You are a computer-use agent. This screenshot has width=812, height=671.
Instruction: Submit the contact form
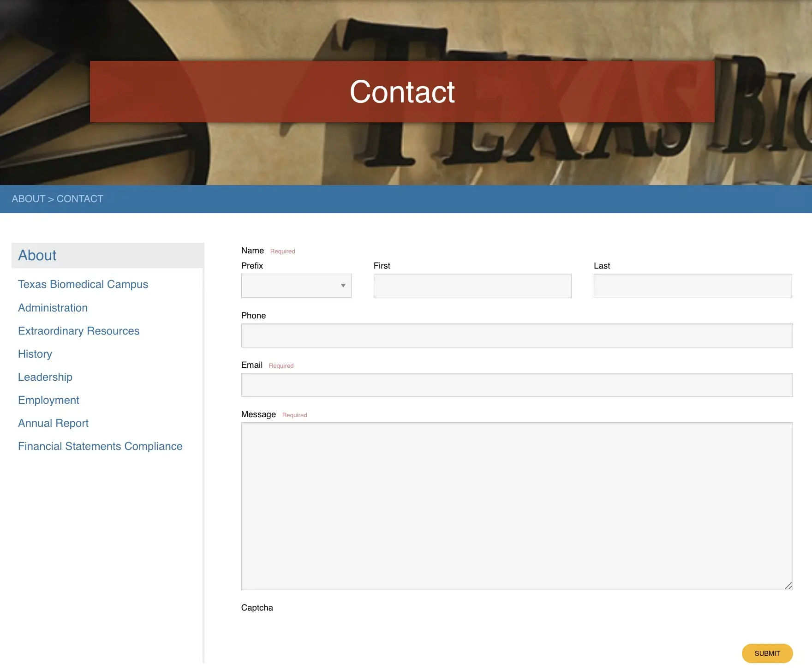pos(767,653)
